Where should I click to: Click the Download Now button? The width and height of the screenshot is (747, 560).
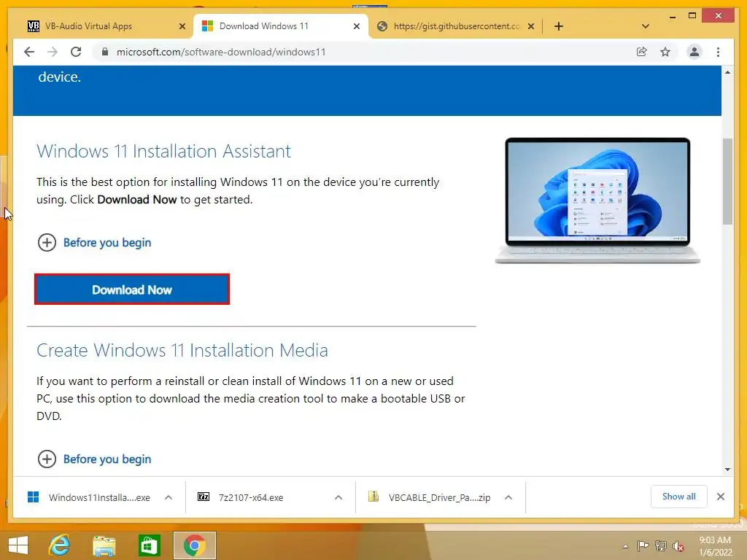132,289
